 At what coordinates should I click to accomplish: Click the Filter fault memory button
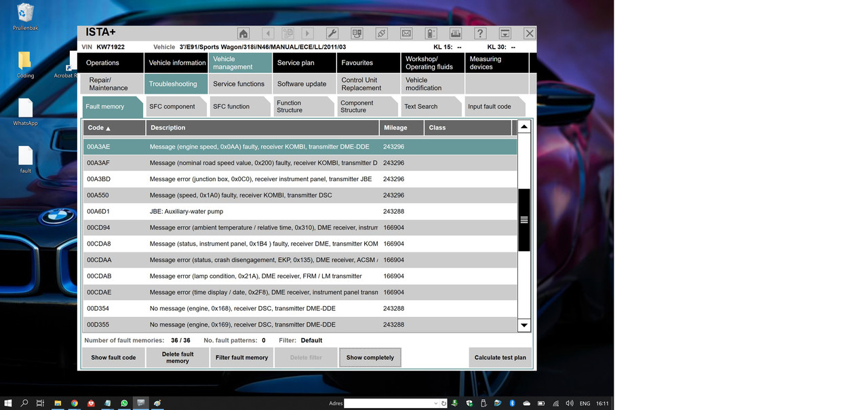tap(242, 358)
